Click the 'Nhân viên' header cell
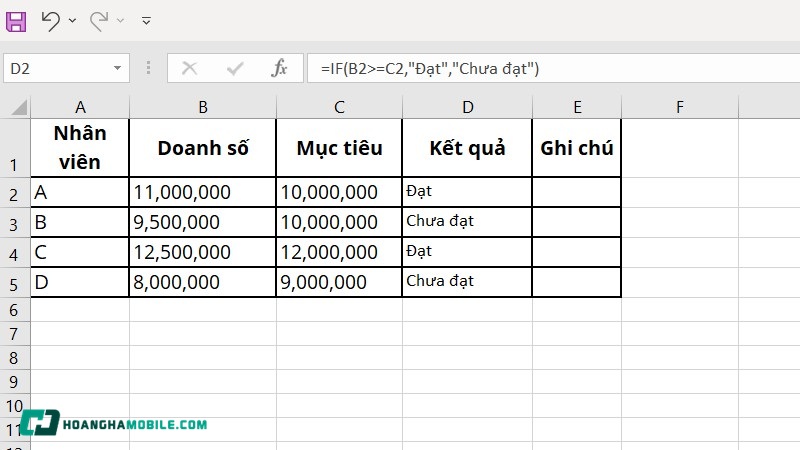800x450 pixels. 80,148
